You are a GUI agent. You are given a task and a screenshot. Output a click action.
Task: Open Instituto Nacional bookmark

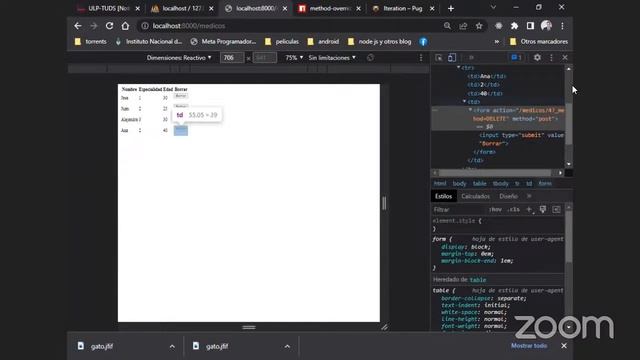[149, 42]
